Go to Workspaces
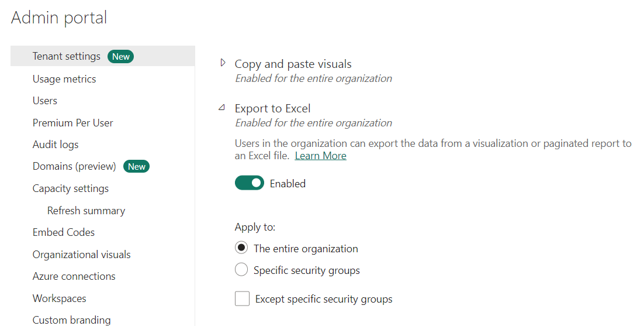 [x=60, y=298]
